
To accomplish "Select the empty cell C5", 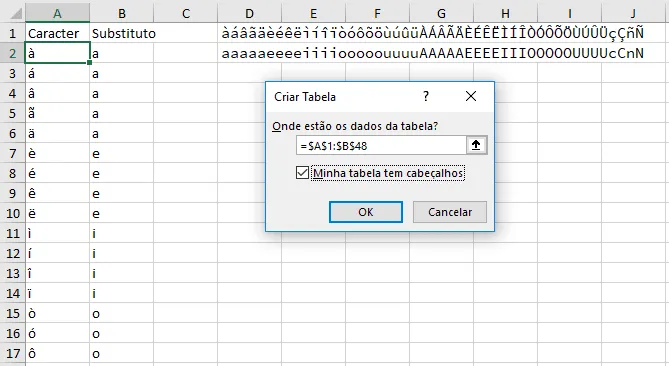I will 186,113.
